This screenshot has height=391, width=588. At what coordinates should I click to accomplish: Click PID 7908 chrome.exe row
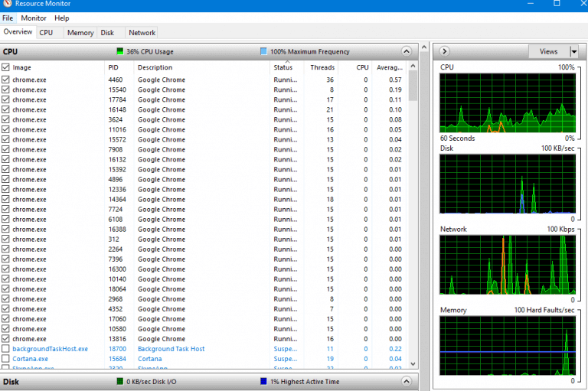[204, 149]
